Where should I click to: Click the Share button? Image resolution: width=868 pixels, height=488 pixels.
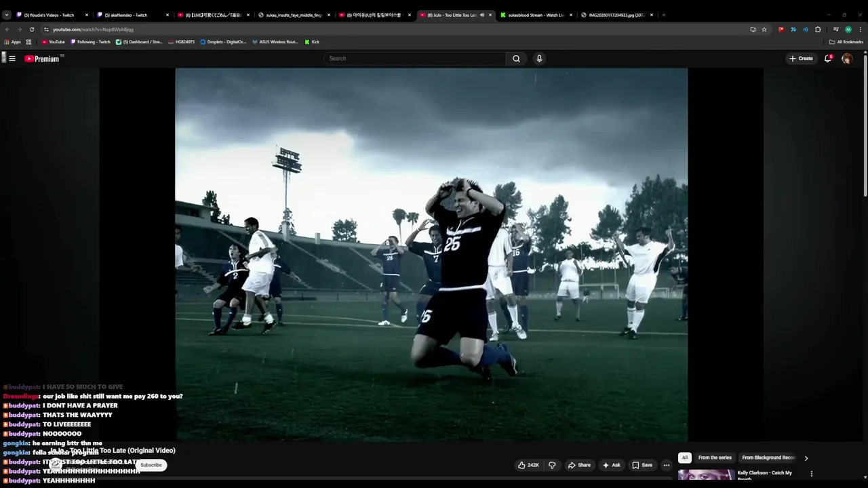[579, 465]
